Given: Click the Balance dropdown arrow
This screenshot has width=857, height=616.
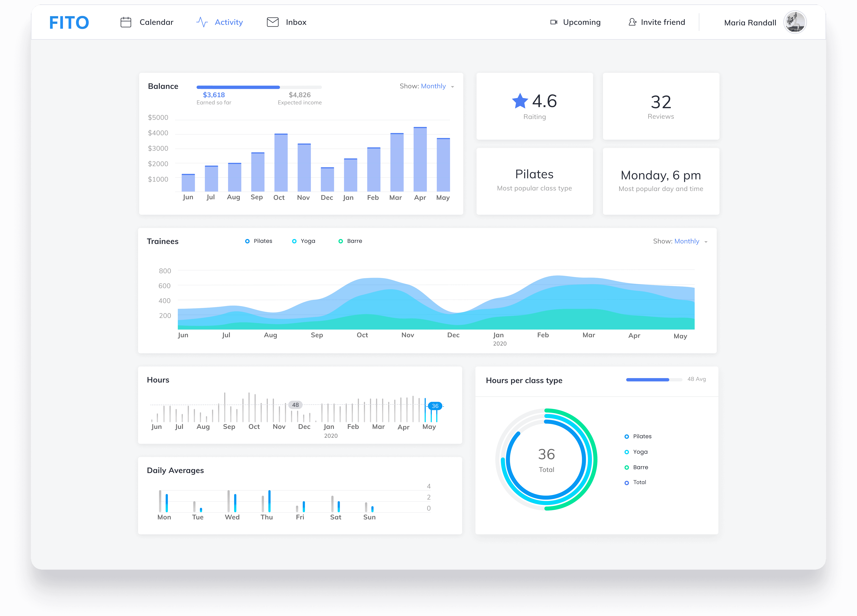Looking at the screenshot, I should (x=452, y=87).
